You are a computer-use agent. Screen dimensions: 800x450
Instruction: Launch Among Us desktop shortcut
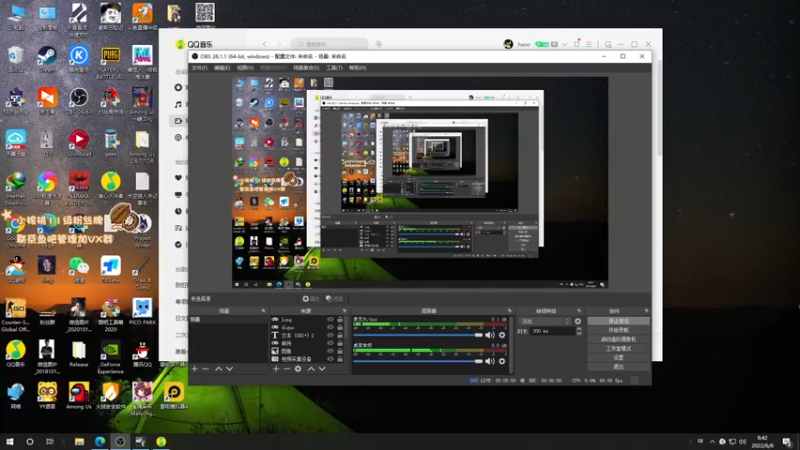click(x=79, y=390)
